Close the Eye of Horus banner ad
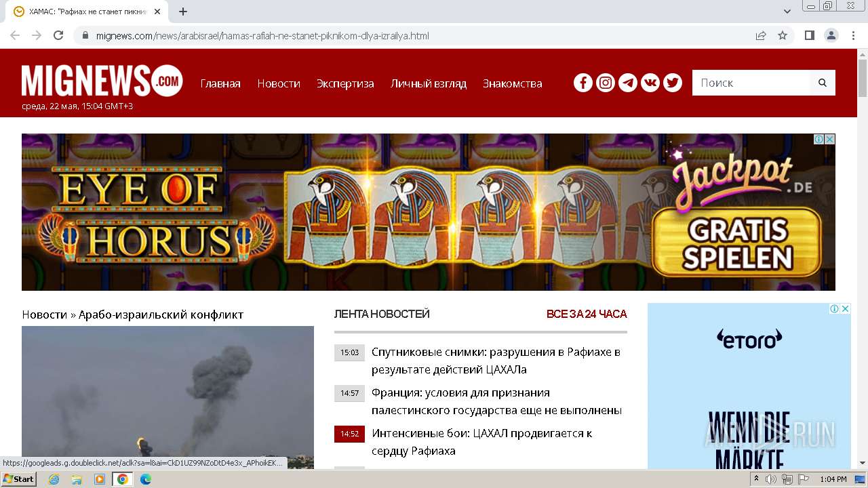Viewport: 868px width, 488px height. point(829,139)
